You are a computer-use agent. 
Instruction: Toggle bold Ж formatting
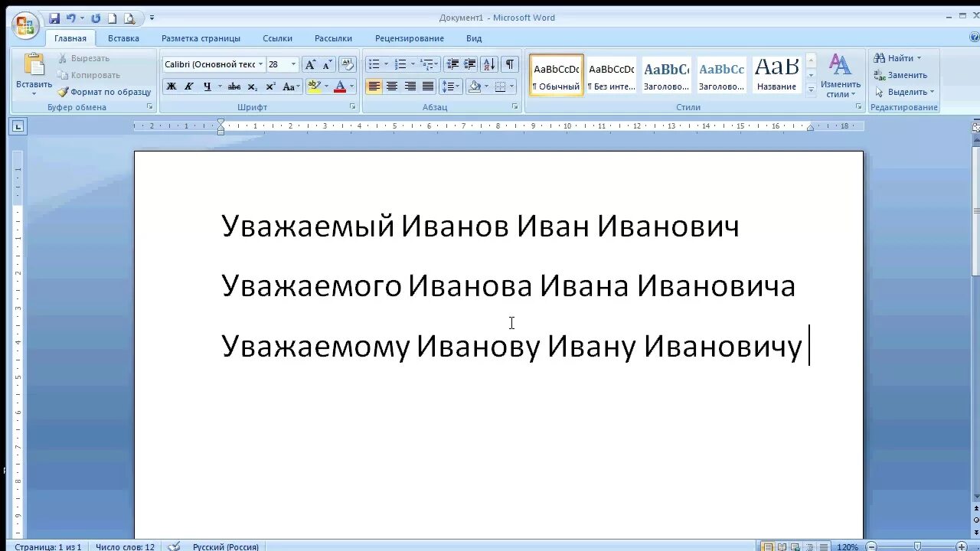[171, 86]
